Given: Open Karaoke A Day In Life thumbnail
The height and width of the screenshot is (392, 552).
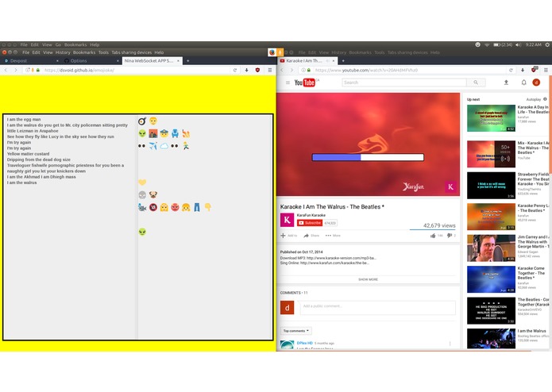Looking at the screenshot, I should 491,118.
